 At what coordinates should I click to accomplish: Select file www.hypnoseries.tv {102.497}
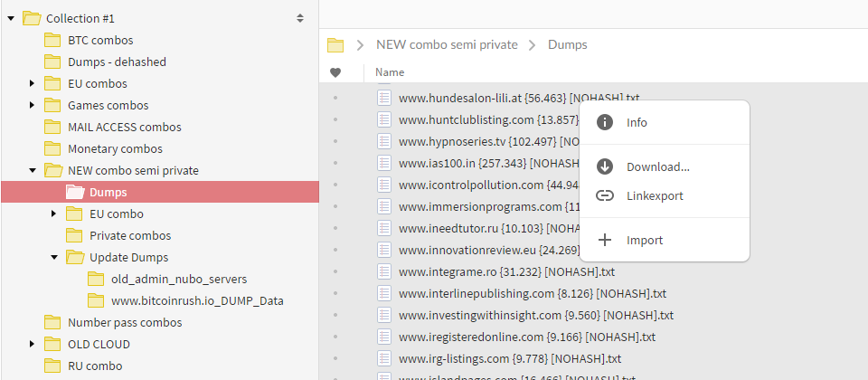(x=488, y=141)
